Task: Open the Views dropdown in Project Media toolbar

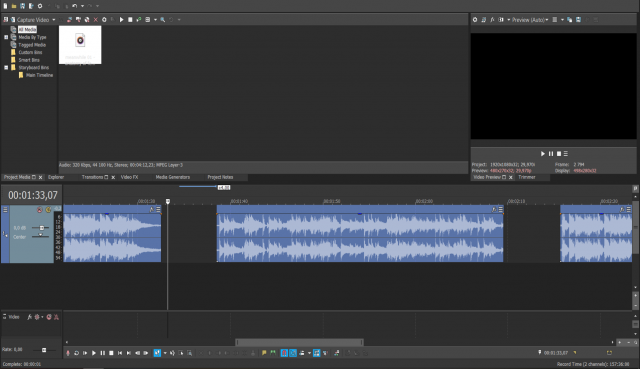Action: pos(155,20)
